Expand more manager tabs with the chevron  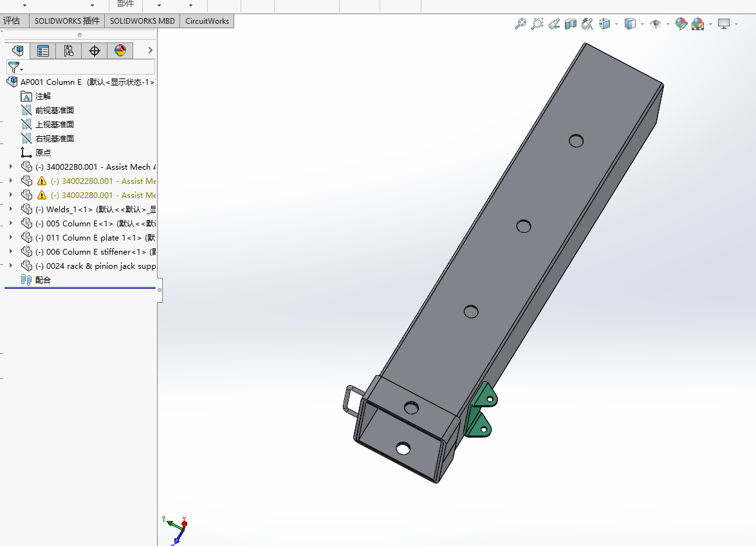(x=150, y=50)
